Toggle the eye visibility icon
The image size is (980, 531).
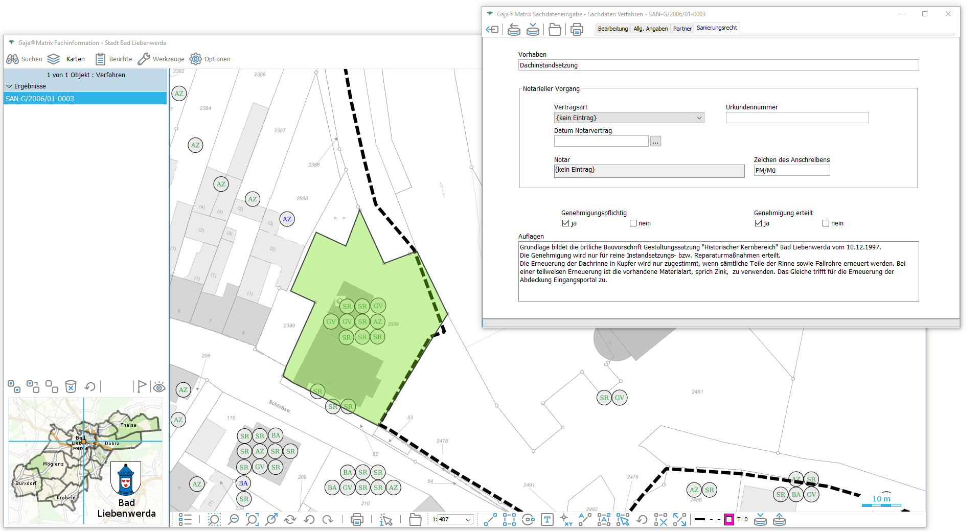159,387
